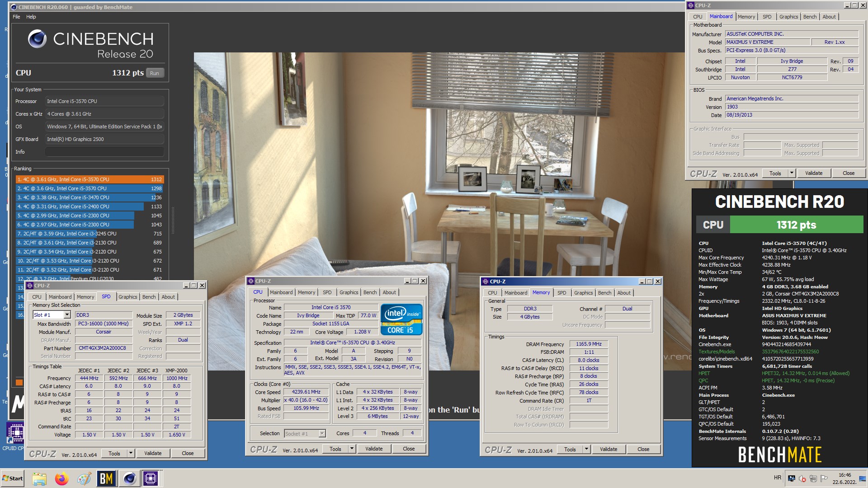Click the multiplier value x 40.0 field
The width and height of the screenshot is (868, 488).
(306, 400)
